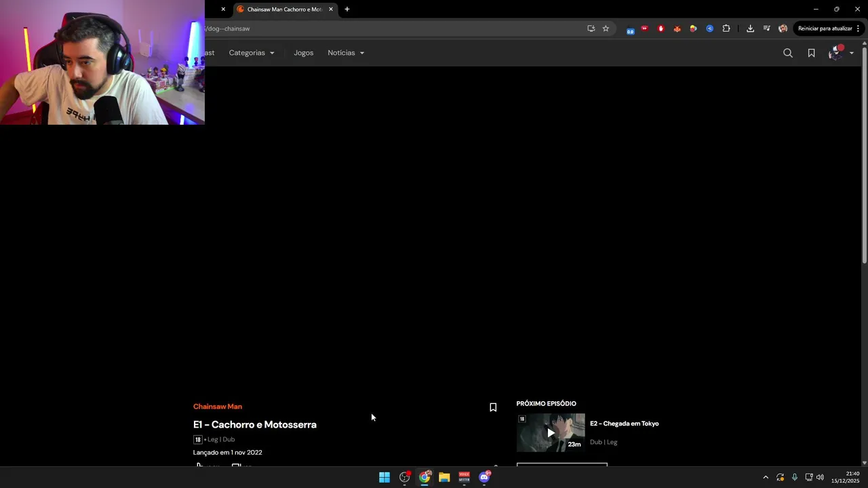Click Reiniciar para atualizar button

(825, 28)
